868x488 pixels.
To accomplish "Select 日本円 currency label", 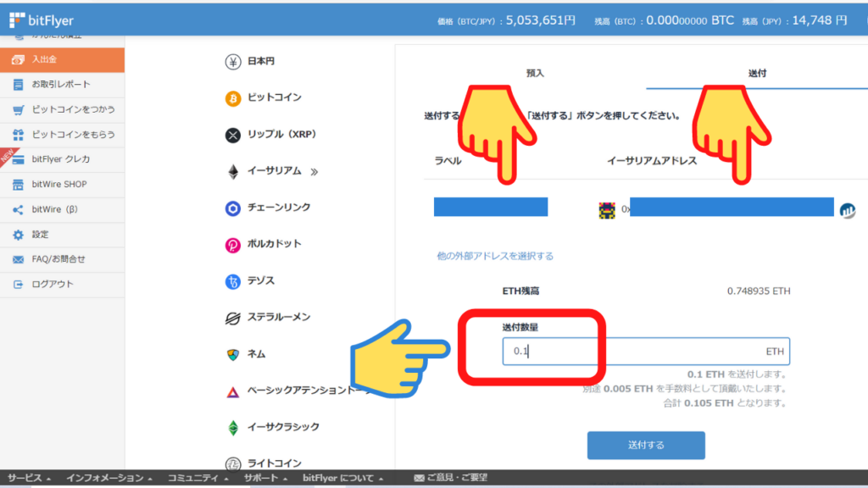I will click(x=261, y=61).
